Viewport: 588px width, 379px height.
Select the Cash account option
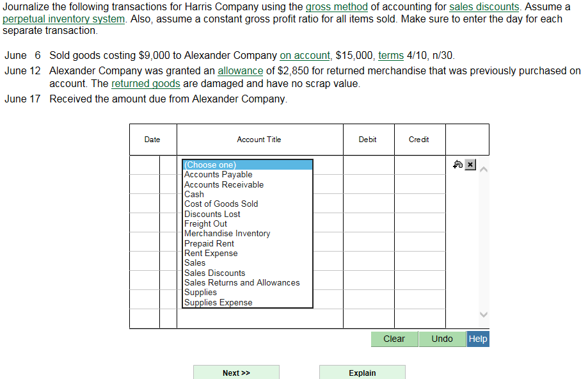tap(193, 194)
